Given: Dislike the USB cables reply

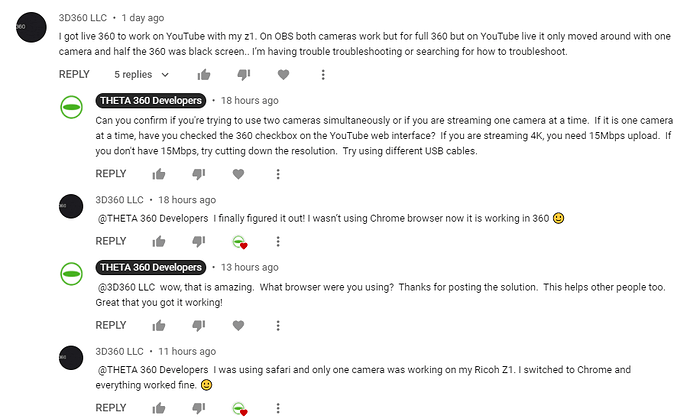Looking at the screenshot, I should coord(199,174).
